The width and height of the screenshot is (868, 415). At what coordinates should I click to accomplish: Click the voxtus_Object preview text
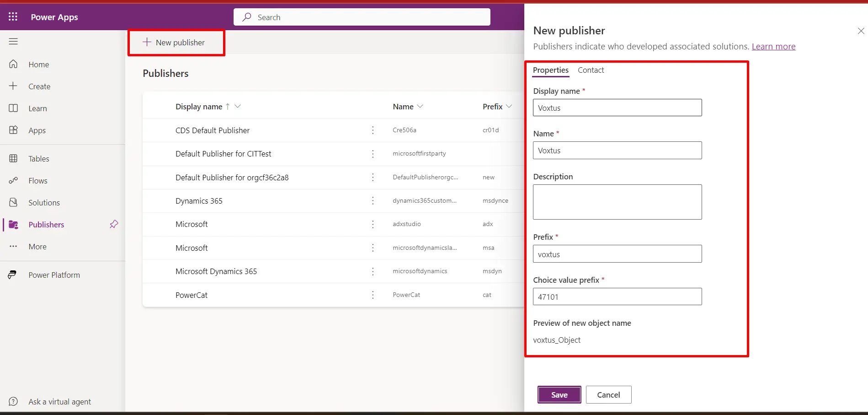557,340
